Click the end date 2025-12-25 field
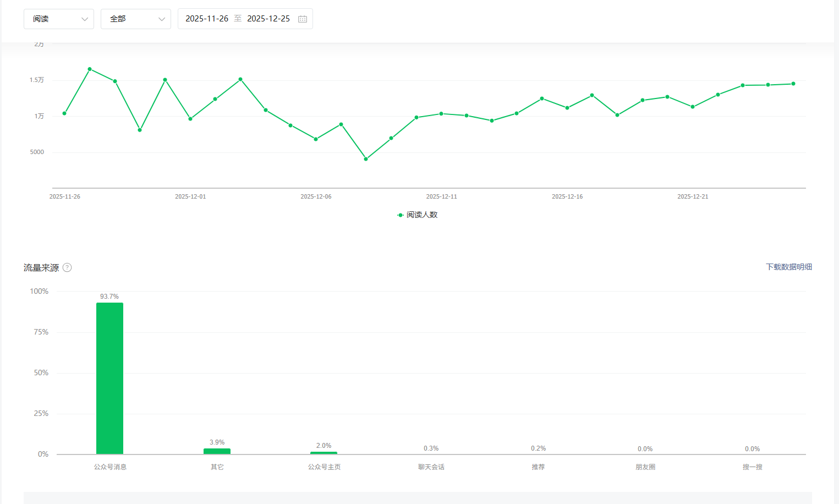 point(268,19)
